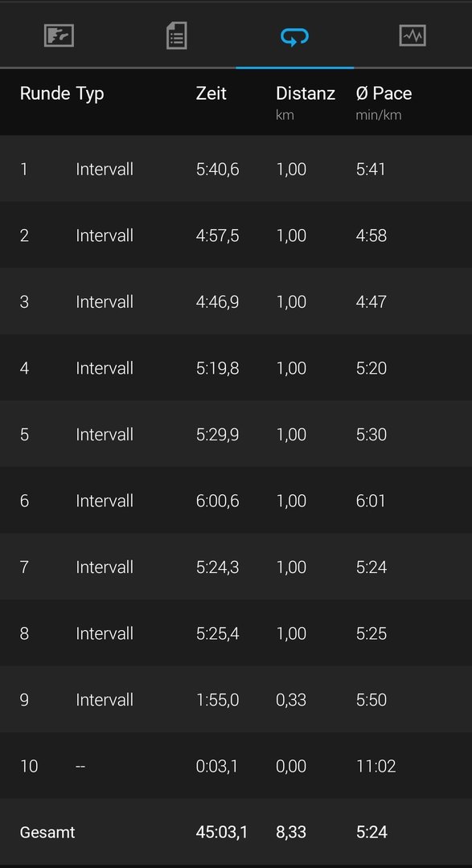
Task: Tap the Distanz km column header
Action: (306, 102)
